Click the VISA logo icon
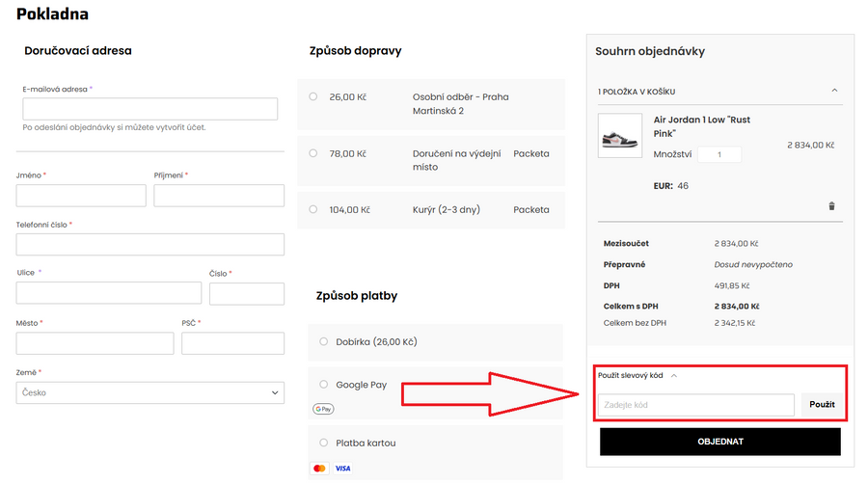 [x=342, y=469]
